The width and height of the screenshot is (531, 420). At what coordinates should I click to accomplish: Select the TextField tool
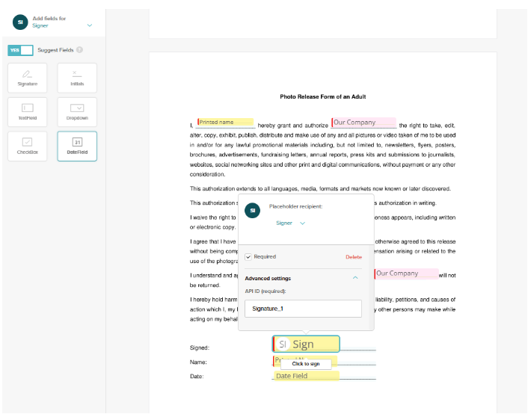(x=27, y=112)
